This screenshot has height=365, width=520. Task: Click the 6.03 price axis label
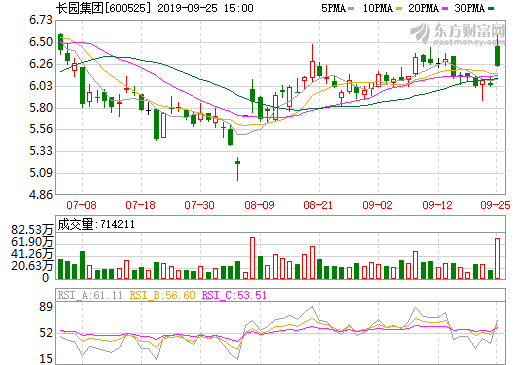(x=41, y=86)
